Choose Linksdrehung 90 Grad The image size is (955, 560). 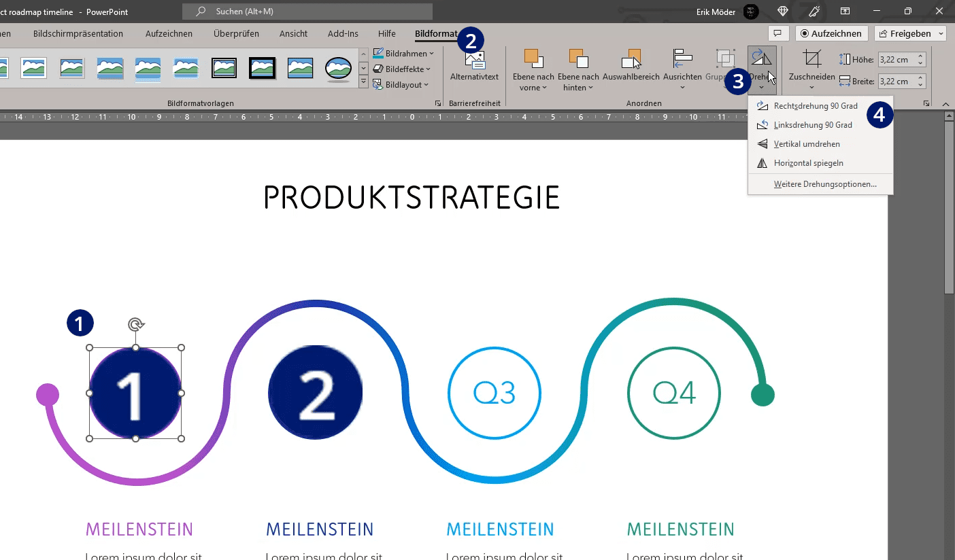point(820,125)
